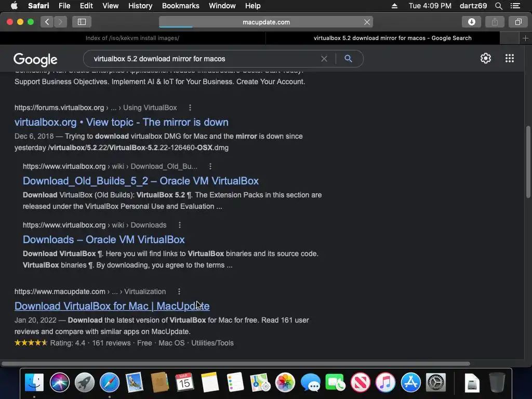Image resolution: width=532 pixels, height=399 pixels.
Task: Open Mail stamp icon in Dock
Action: click(x=135, y=382)
